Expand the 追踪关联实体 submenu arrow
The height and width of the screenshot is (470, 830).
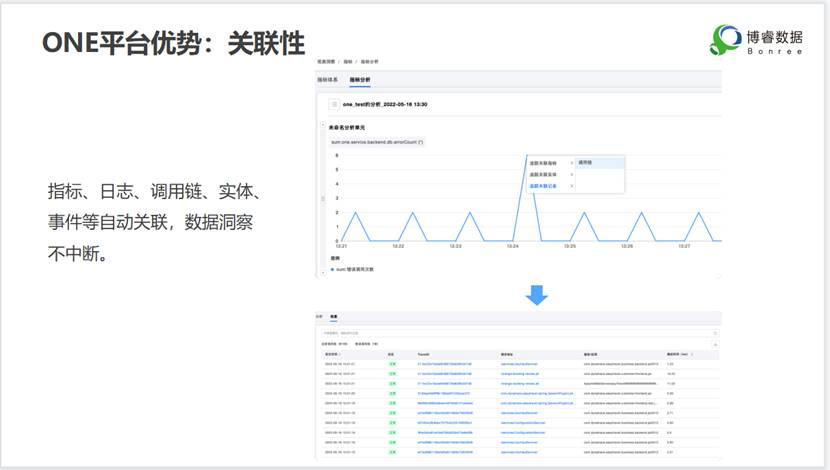(x=571, y=174)
